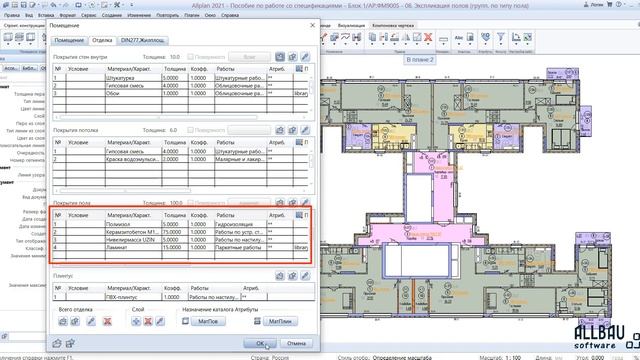Toggle Поверхности checkbox for wall covering
Screen dimensions: 640x360
[190, 57]
